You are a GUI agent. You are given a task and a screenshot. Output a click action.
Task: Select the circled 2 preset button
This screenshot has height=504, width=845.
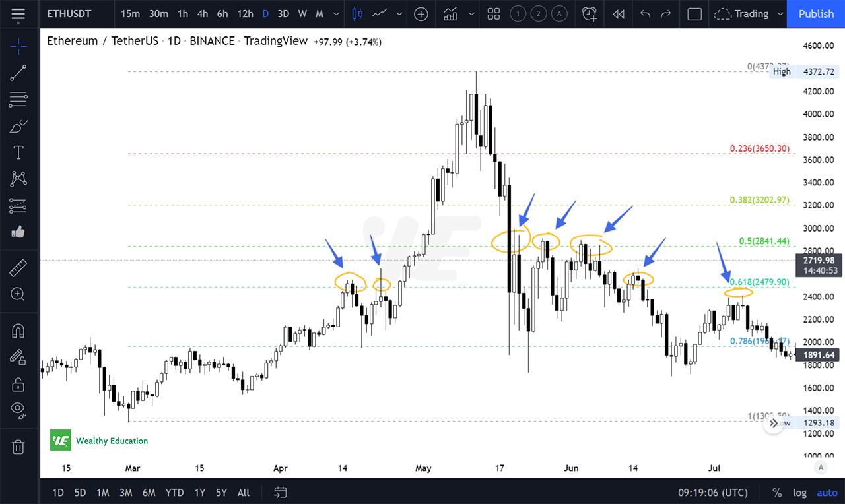[539, 14]
